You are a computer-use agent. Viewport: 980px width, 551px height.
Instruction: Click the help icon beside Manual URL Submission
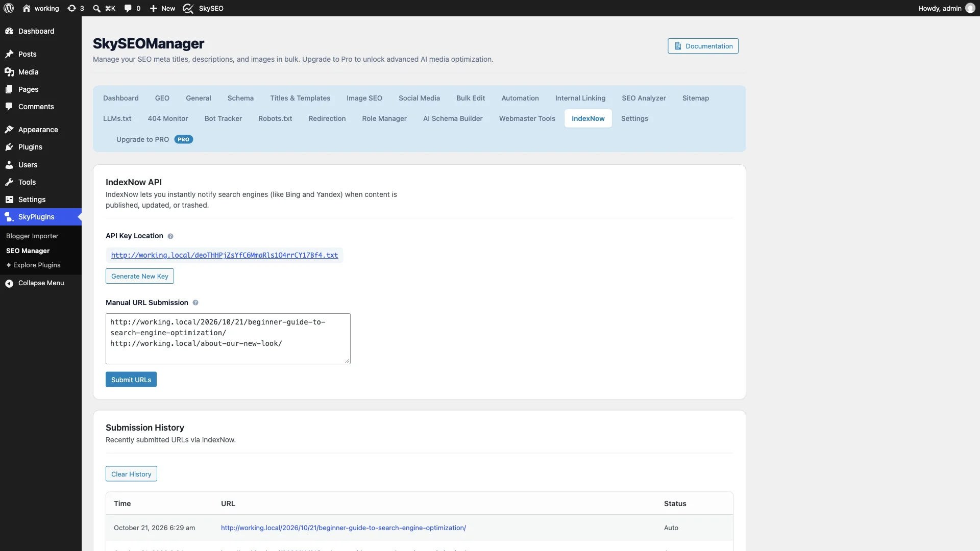pos(195,303)
